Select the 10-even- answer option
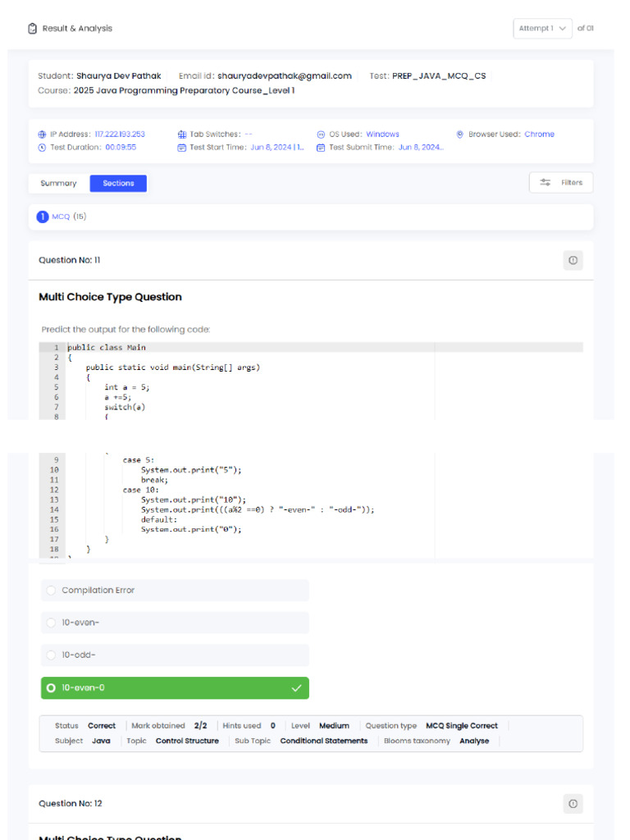Screen dimensions: 630x840 [x=52, y=623]
